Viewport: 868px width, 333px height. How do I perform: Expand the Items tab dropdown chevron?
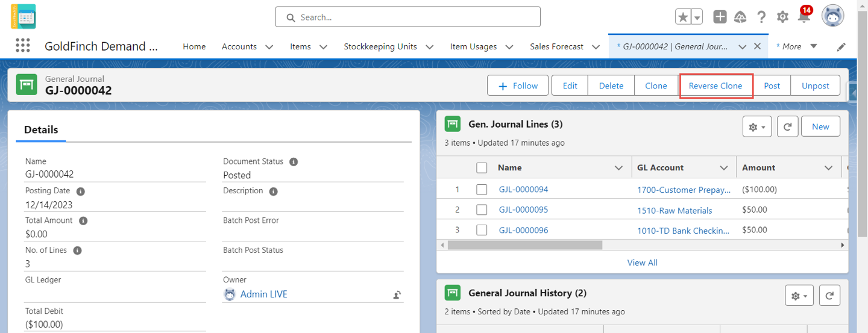point(323,47)
